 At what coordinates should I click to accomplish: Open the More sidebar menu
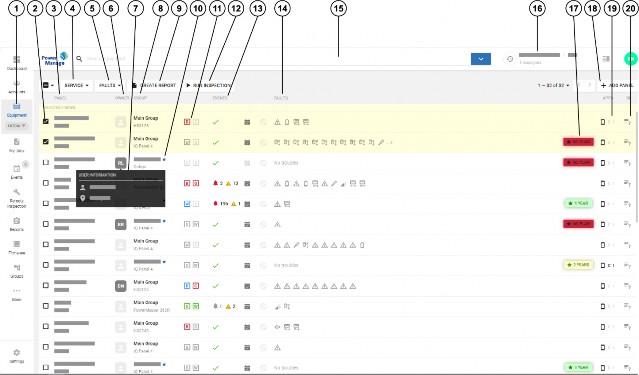(x=16, y=294)
